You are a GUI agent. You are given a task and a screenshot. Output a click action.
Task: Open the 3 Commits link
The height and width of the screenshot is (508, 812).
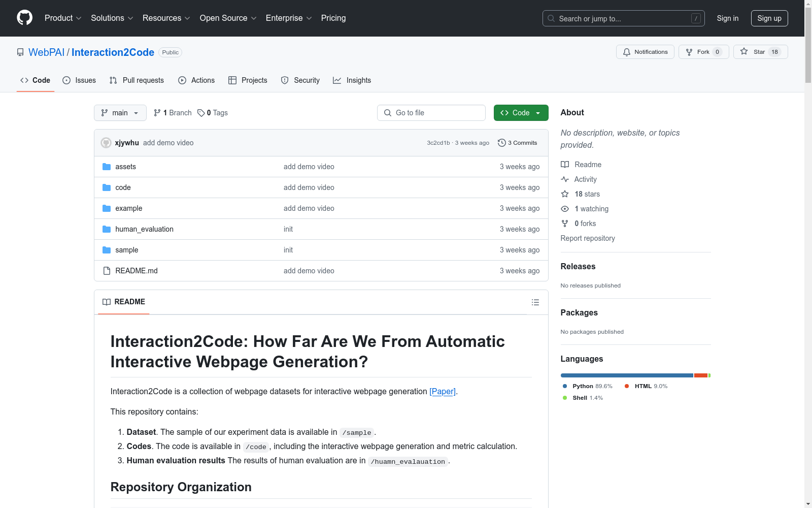coord(518,143)
